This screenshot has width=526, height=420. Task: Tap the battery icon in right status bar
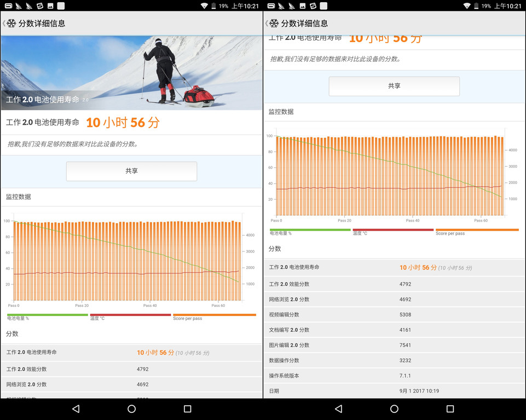(x=477, y=6)
